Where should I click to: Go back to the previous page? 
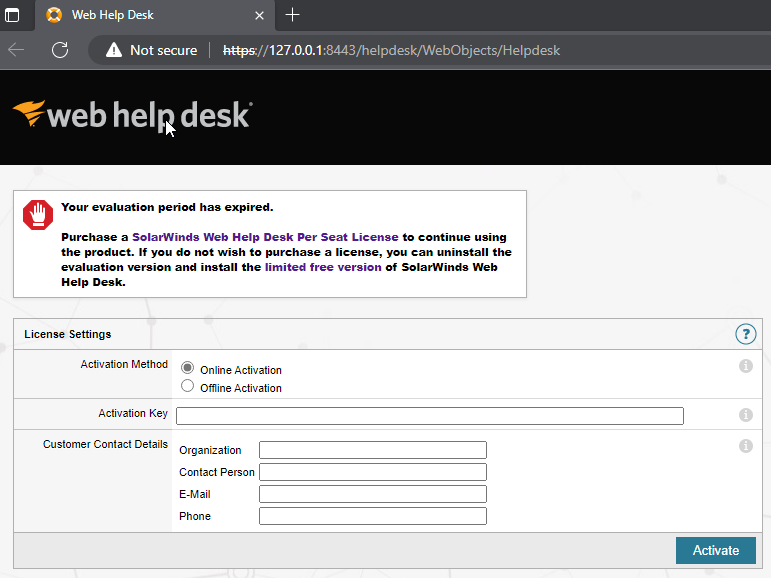[x=16, y=50]
